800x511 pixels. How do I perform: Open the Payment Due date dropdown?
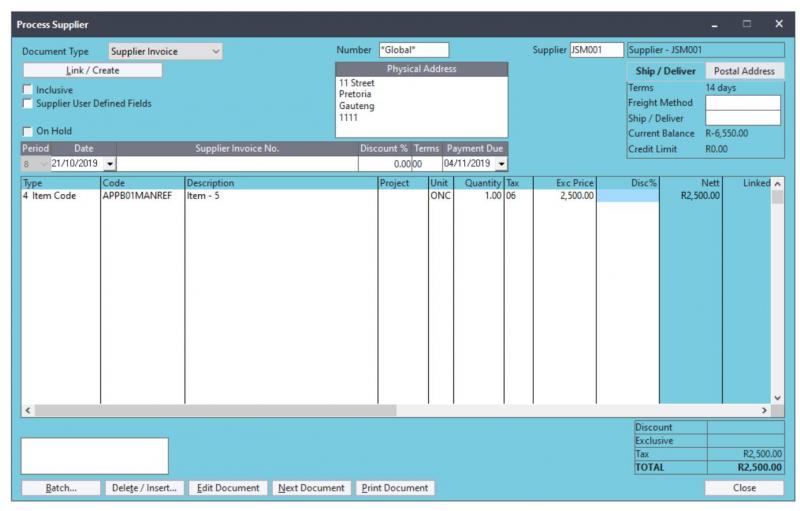[x=500, y=163]
